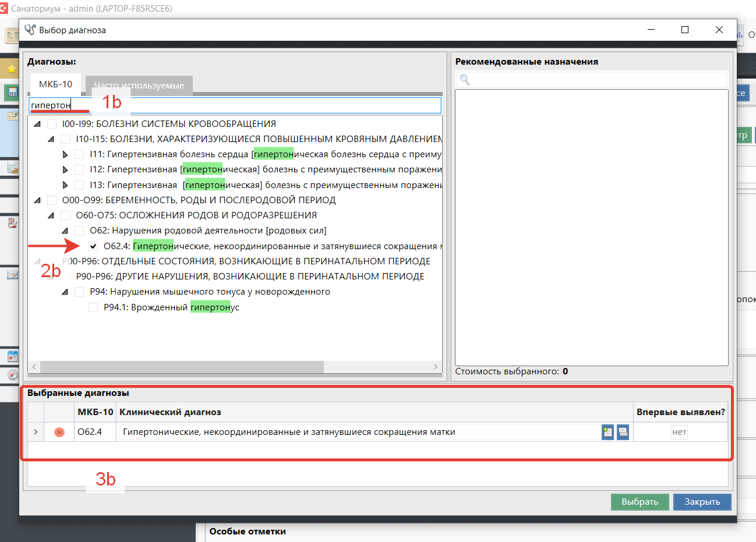Open the Часто используемые tab

(139, 86)
